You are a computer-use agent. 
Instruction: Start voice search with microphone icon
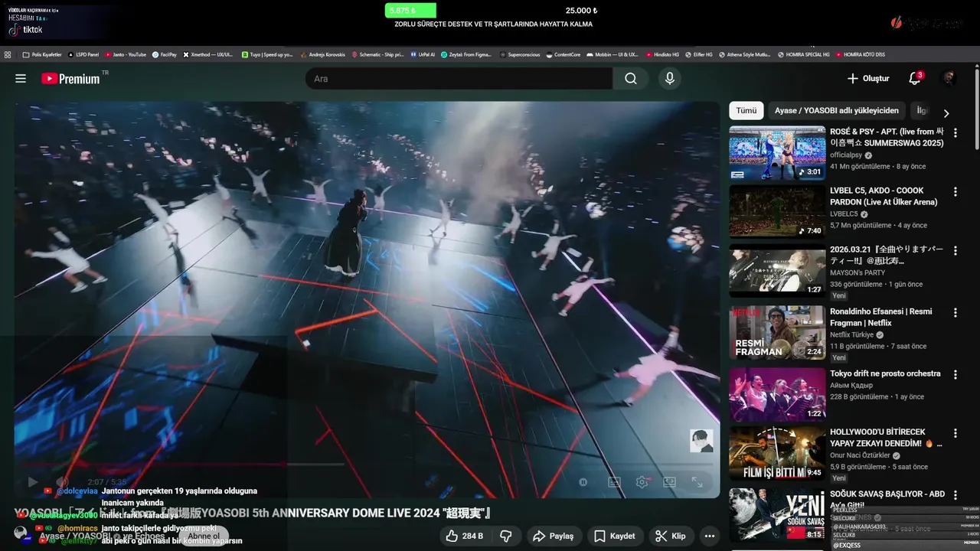[669, 79]
